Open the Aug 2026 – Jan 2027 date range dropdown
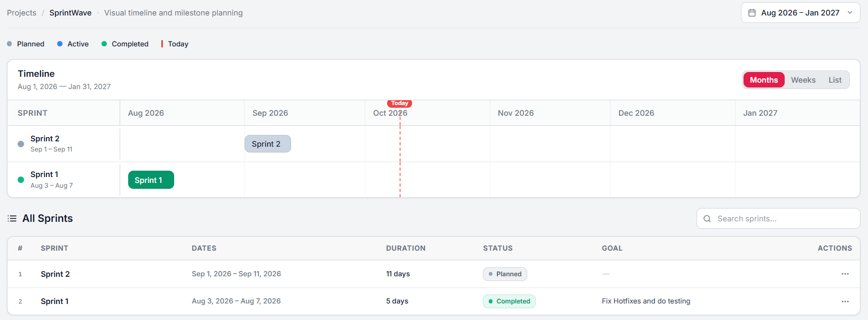The image size is (868, 320). (x=800, y=13)
